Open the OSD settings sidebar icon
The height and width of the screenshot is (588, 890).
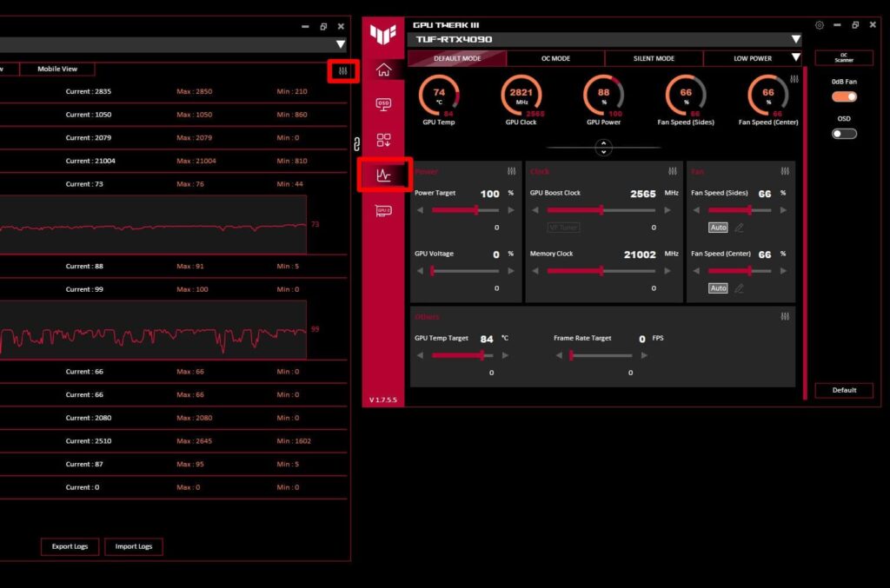tap(383, 104)
